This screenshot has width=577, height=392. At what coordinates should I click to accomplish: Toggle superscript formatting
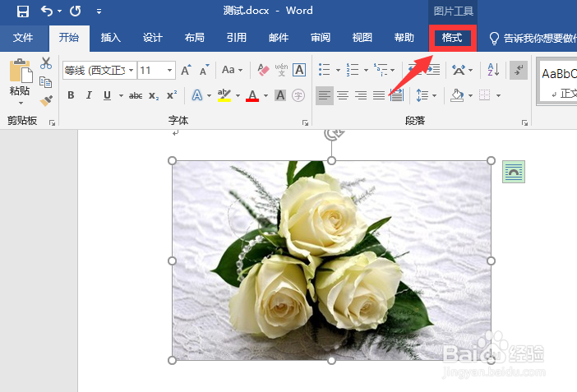coord(172,95)
